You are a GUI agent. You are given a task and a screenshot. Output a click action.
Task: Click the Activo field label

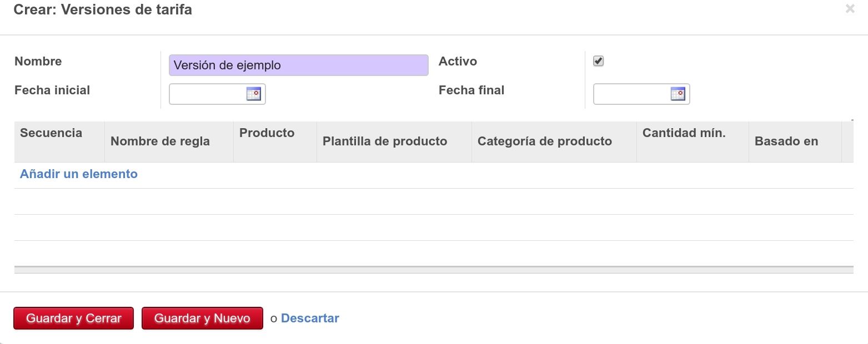[x=458, y=62]
